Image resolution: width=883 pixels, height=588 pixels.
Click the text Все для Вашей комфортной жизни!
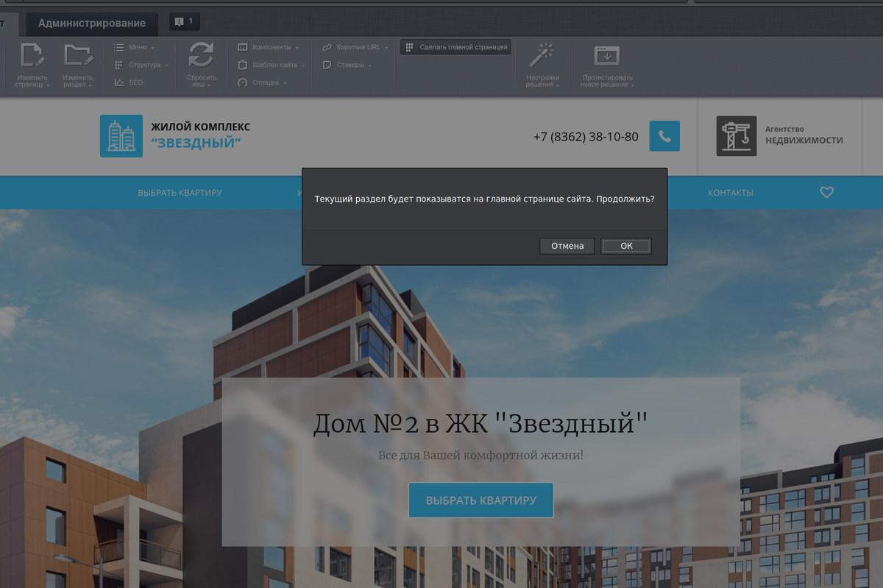pyautogui.click(x=481, y=456)
